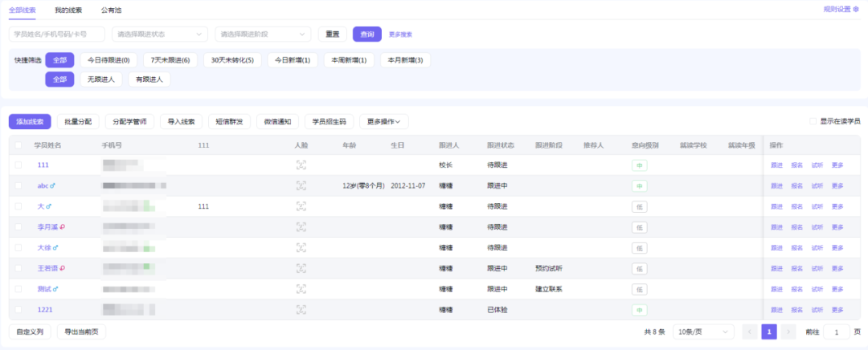Click the name/phone/card search input field
Viewport: 868px width, 350px height.
57,35
